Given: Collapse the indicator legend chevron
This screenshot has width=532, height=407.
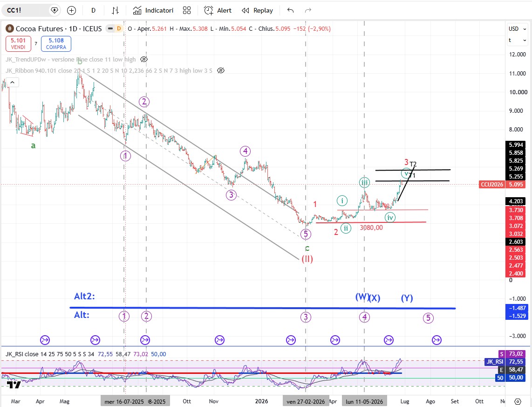Looking at the screenshot, I should (12, 82).
